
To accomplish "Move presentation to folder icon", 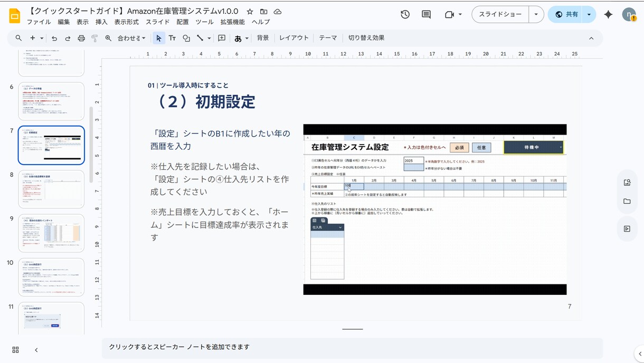I will 263,12.
